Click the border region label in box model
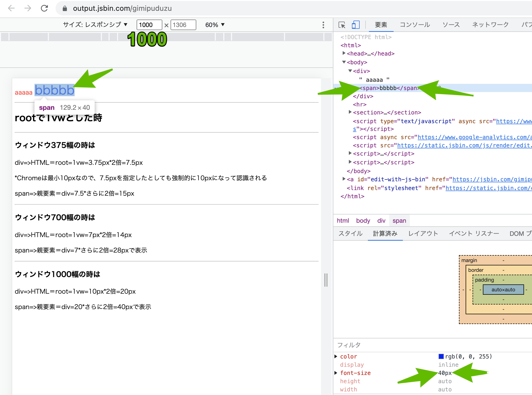Screen dimensions: 532x395 point(476,270)
